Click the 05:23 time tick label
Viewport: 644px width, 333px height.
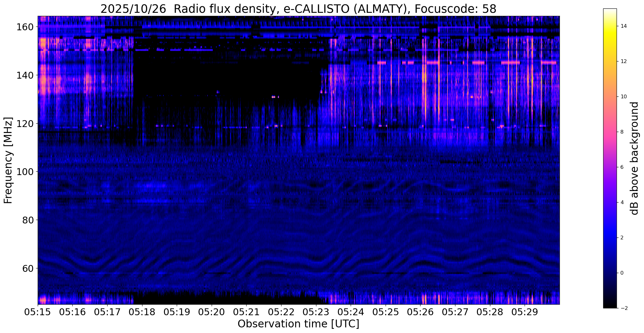click(x=316, y=312)
